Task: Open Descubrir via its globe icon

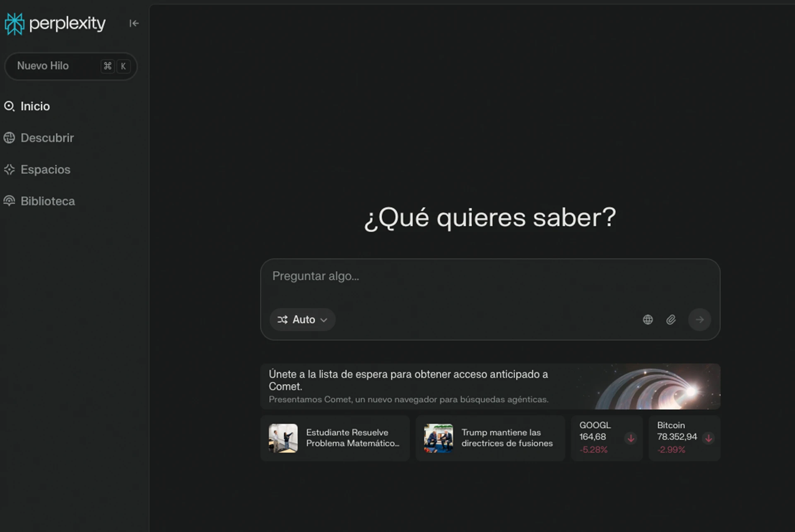Action: (10, 138)
